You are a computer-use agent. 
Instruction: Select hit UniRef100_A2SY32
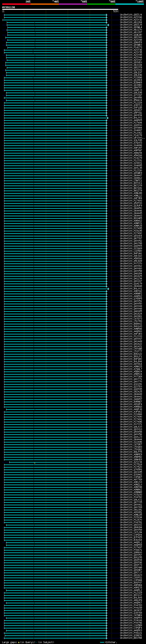pyautogui.click(x=131, y=20)
